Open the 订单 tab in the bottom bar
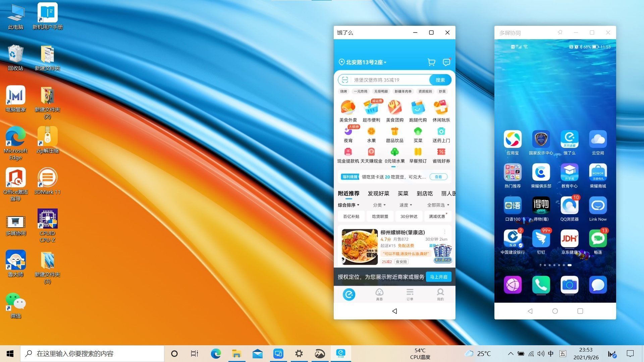The width and height of the screenshot is (644, 362). click(x=410, y=294)
